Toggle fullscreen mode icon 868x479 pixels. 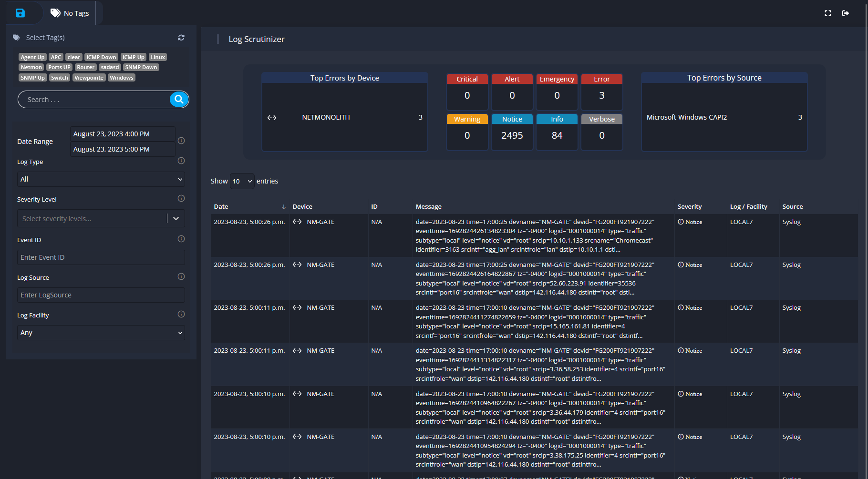tap(828, 13)
